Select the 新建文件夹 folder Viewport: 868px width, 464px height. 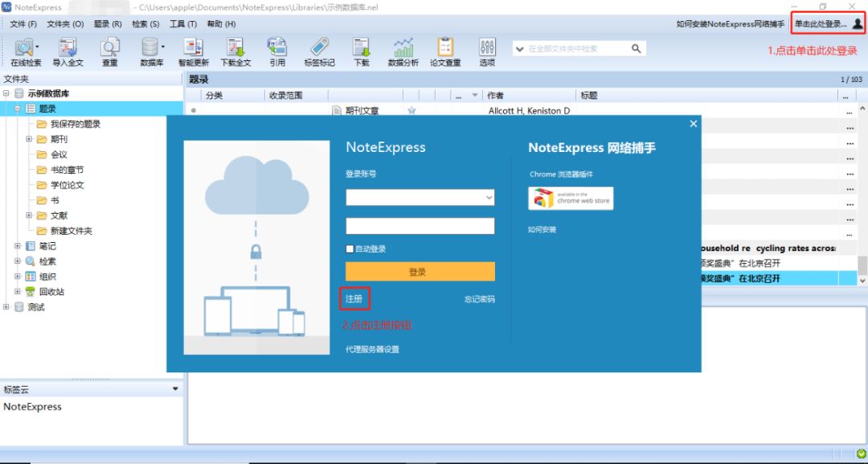pyautogui.click(x=72, y=231)
